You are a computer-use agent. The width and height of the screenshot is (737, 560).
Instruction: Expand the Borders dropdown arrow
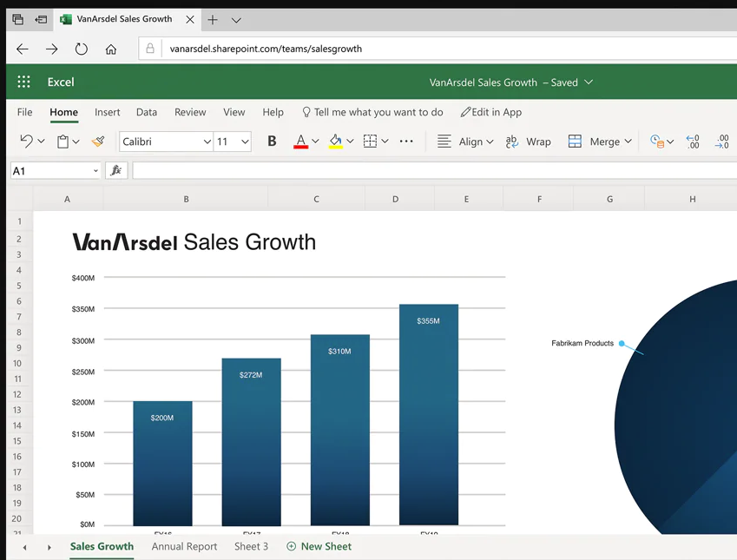pyautogui.click(x=385, y=141)
